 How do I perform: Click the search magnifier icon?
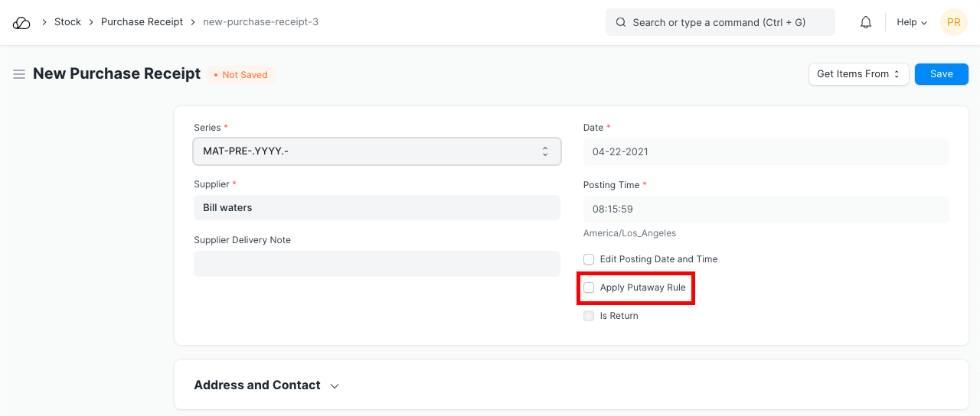(x=621, y=22)
